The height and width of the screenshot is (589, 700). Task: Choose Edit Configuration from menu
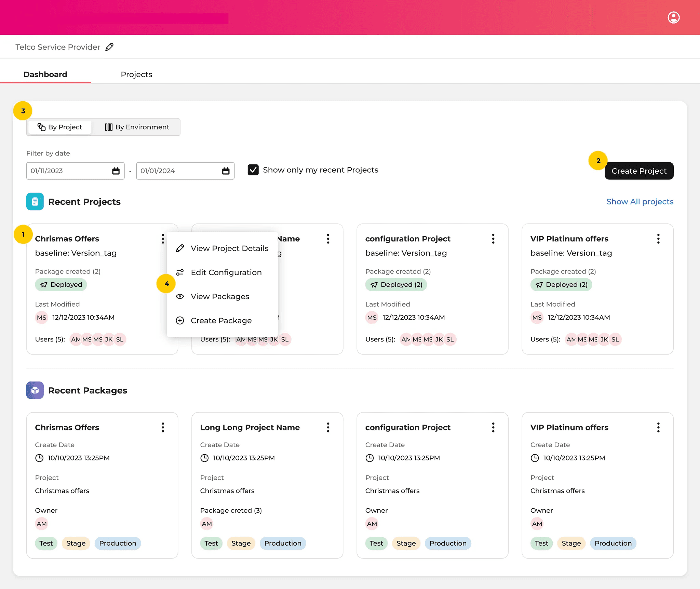pyautogui.click(x=222, y=272)
